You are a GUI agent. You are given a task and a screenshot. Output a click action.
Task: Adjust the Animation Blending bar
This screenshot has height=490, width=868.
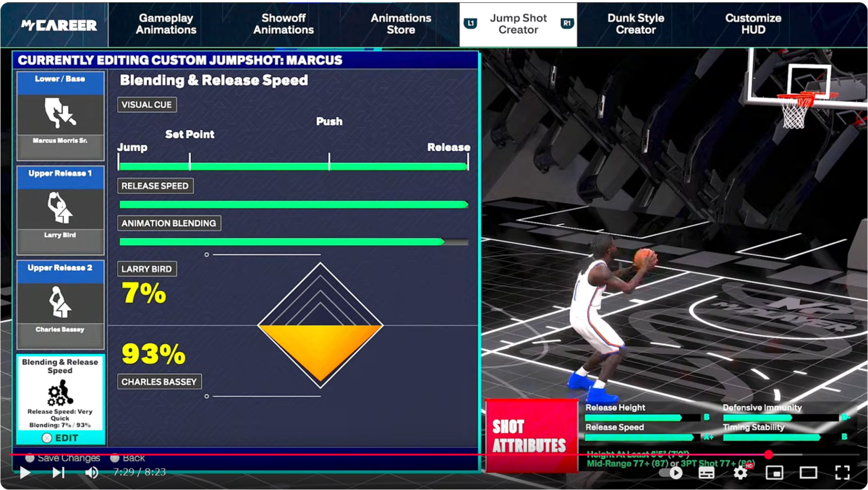[x=293, y=242]
